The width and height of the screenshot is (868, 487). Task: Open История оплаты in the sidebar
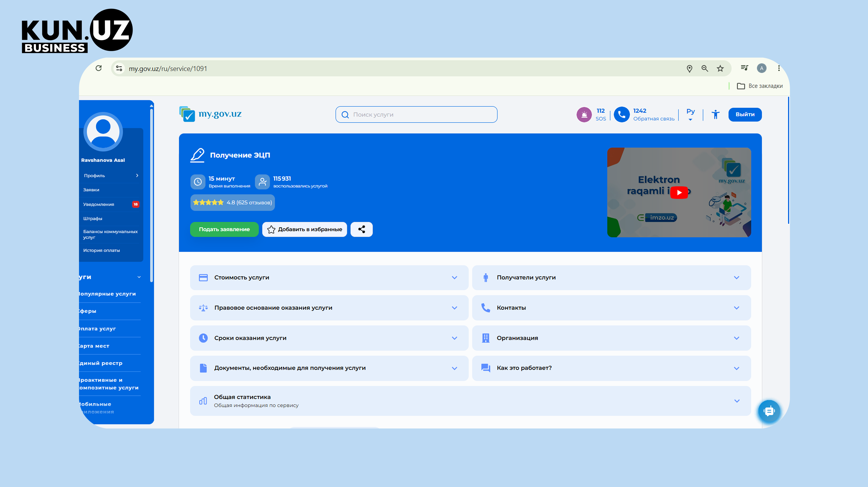coord(101,250)
